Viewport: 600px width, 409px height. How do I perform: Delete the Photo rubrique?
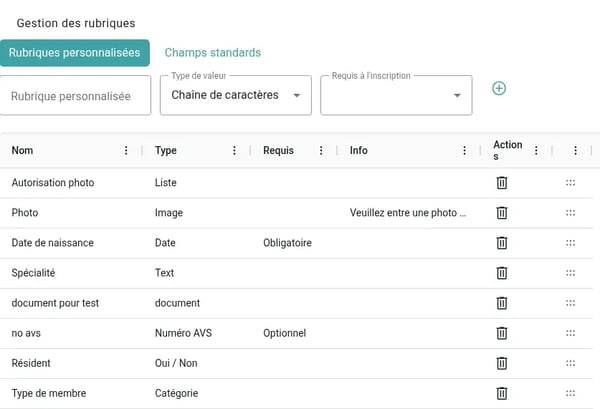tap(502, 213)
